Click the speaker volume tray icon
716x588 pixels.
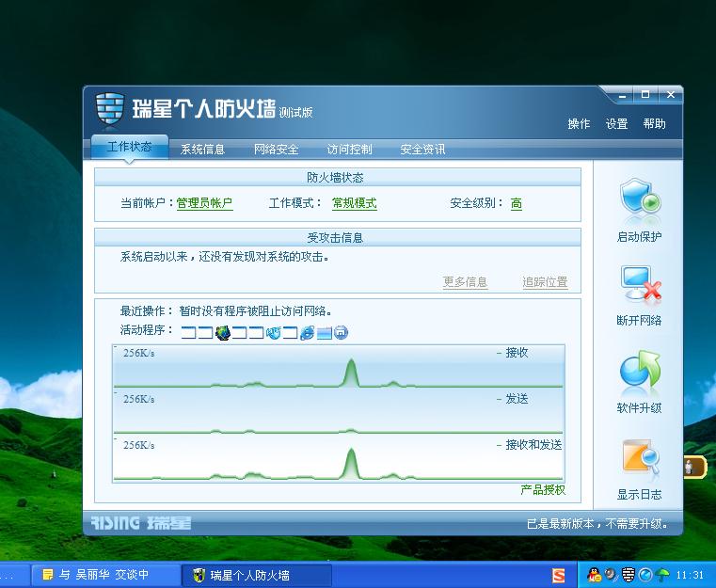pyautogui.click(x=611, y=575)
